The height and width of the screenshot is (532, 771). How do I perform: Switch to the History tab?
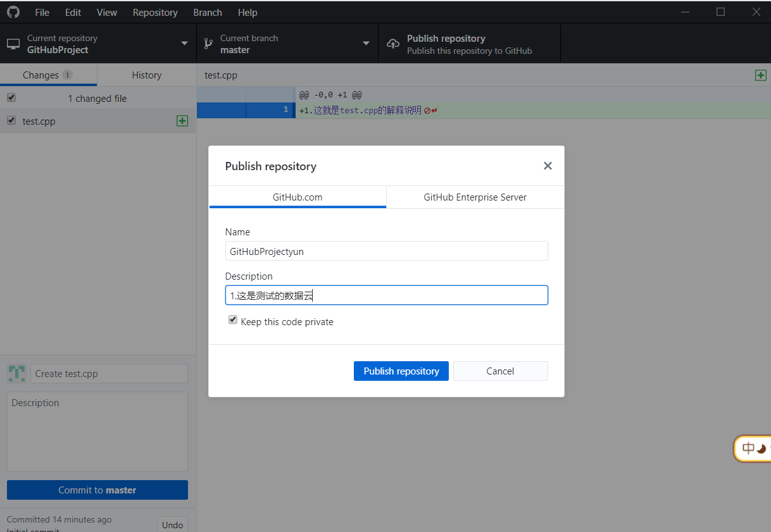[x=147, y=75]
